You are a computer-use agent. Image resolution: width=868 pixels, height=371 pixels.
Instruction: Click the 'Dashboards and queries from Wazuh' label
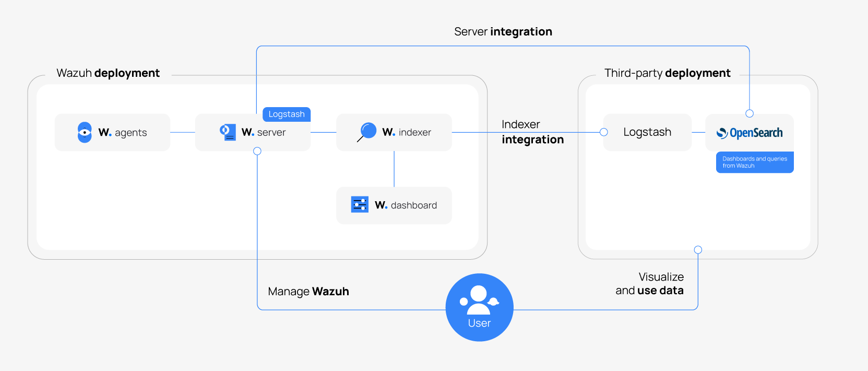click(x=755, y=162)
